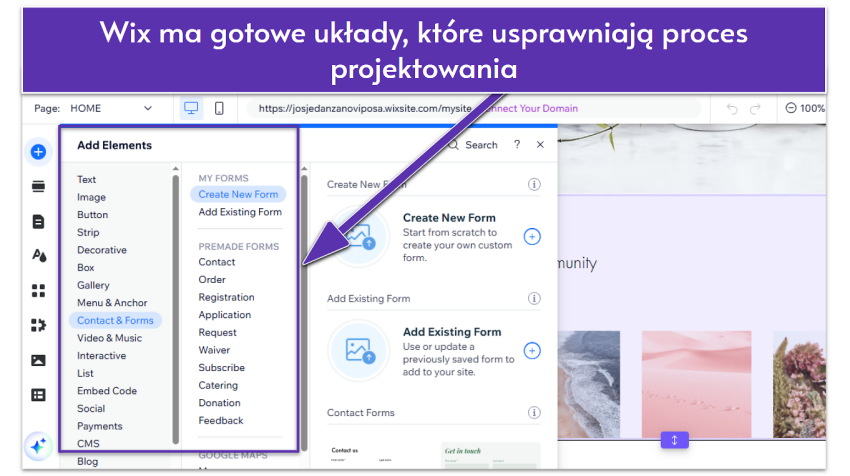This screenshot has width=850, height=476.
Task: Choose Contact premade form
Action: click(x=216, y=262)
